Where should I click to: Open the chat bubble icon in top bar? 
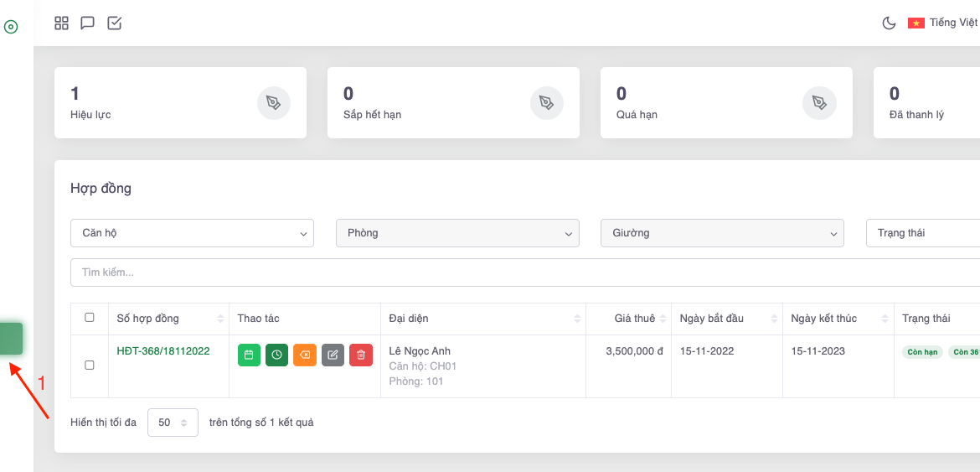pyautogui.click(x=87, y=23)
